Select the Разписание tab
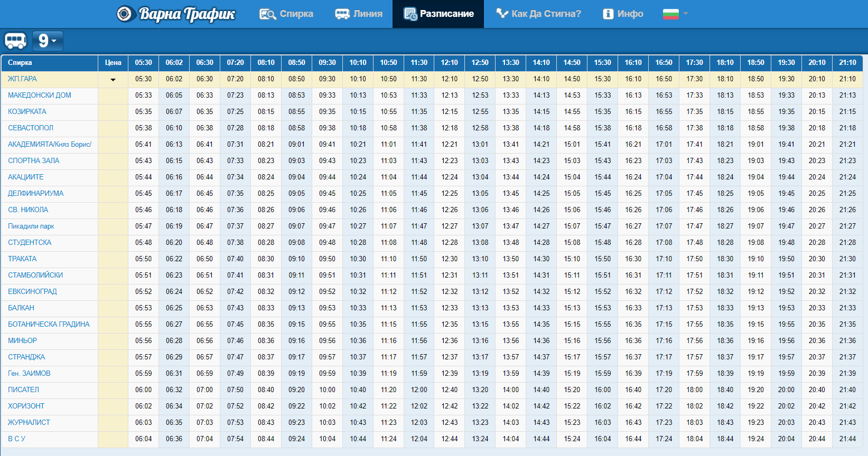 point(438,14)
